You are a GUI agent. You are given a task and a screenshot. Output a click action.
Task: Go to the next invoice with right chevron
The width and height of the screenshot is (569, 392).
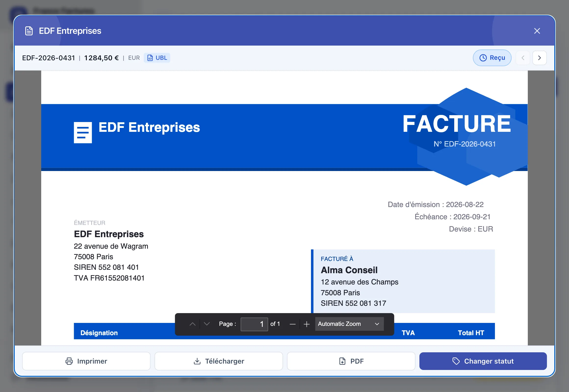point(540,58)
